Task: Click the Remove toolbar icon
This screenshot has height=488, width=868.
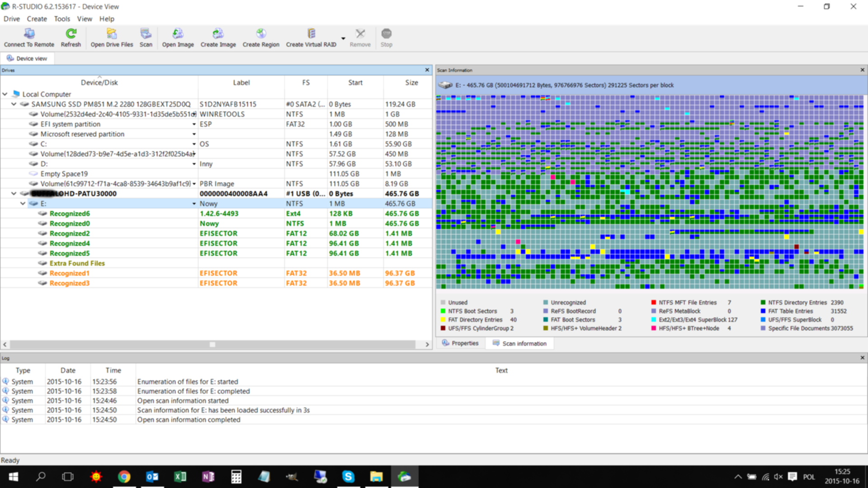Action: coord(360,38)
